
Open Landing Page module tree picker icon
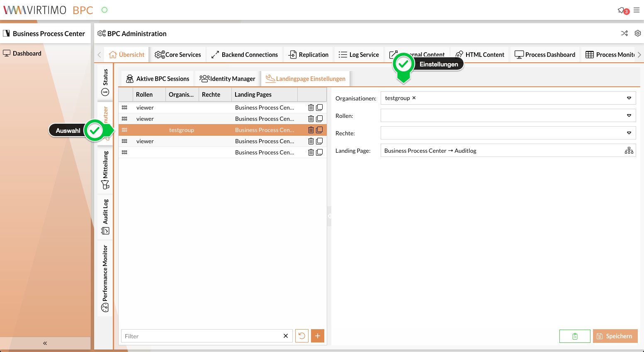click(629, 151)
